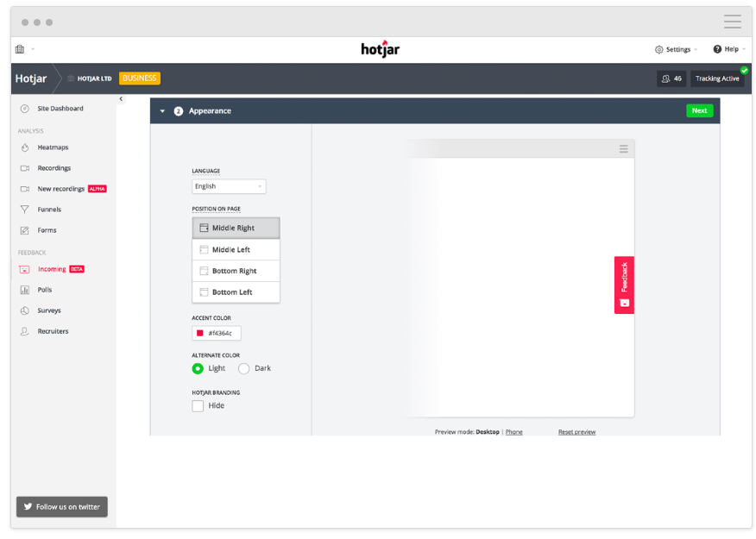Click the Hotjar breadcrumb title

point(31,78)
